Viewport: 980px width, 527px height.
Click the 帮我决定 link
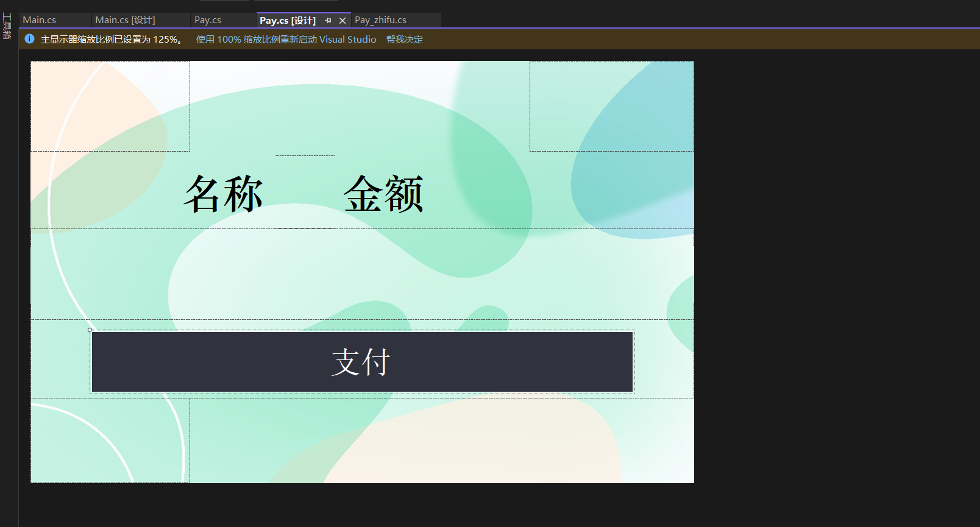tap(405, 39)
